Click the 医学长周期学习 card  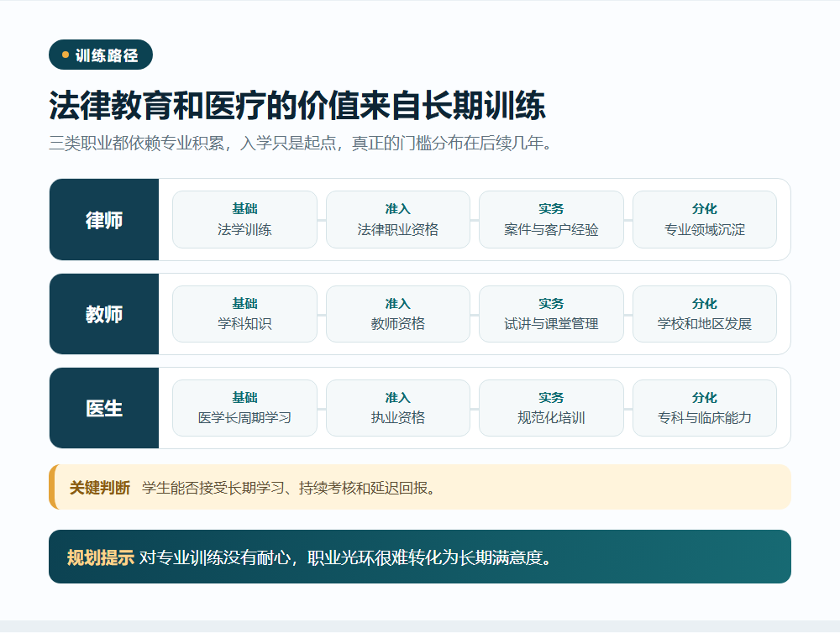tap(244, 408)
